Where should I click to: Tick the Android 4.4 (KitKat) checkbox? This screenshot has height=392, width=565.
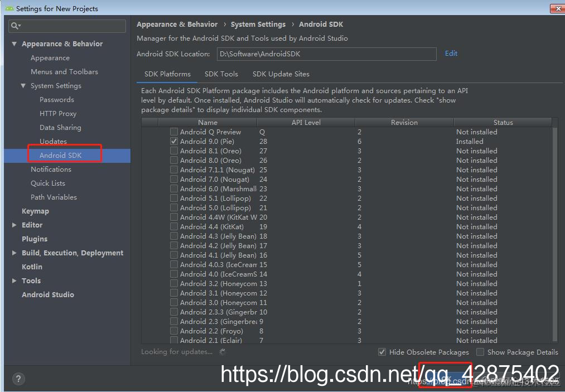[174, 226]
